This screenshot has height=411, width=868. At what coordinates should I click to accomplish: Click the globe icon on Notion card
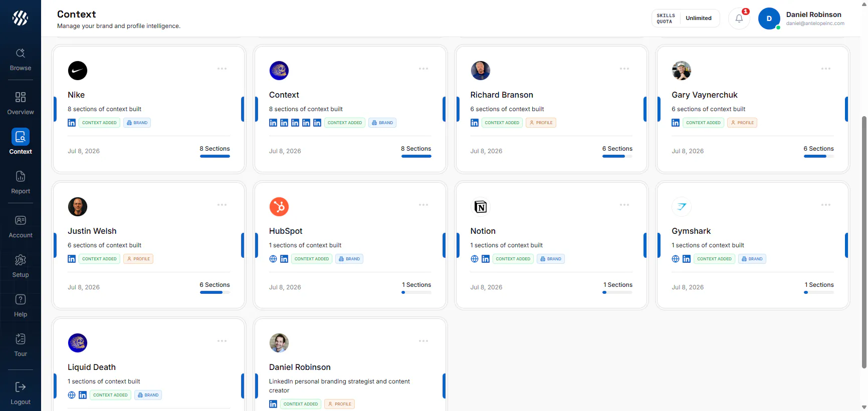click(475, 259)
